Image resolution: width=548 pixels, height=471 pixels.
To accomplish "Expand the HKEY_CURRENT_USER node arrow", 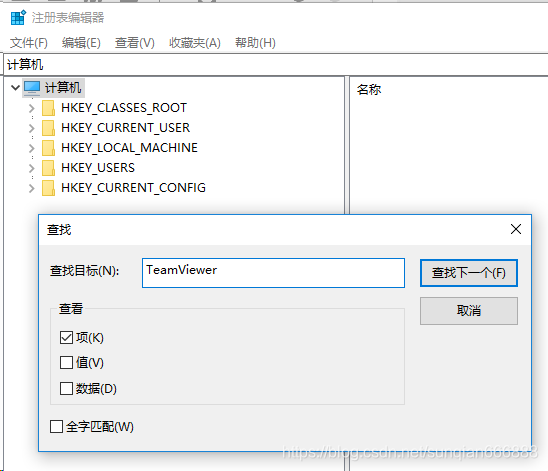I will (x=32, y=128).
